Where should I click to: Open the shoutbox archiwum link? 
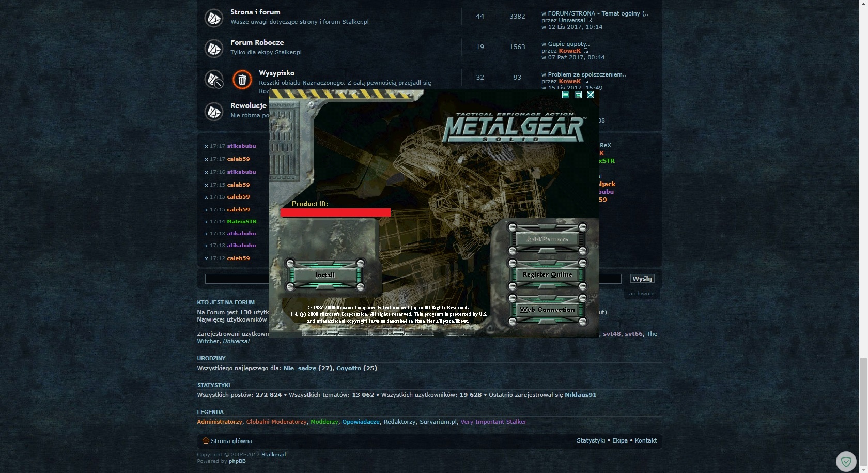click(641, 294)
